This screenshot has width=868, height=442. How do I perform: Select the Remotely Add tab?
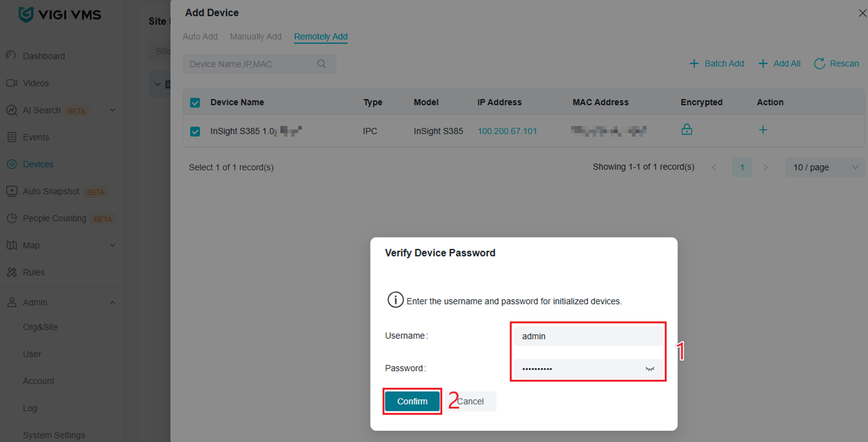[321, 36]
